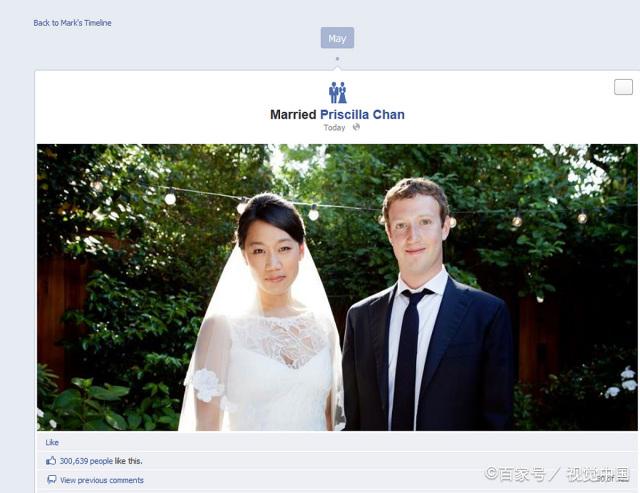This screenshot has height=493, width=640.
Task: Click the Married heading text
Action: click(293, 115)
